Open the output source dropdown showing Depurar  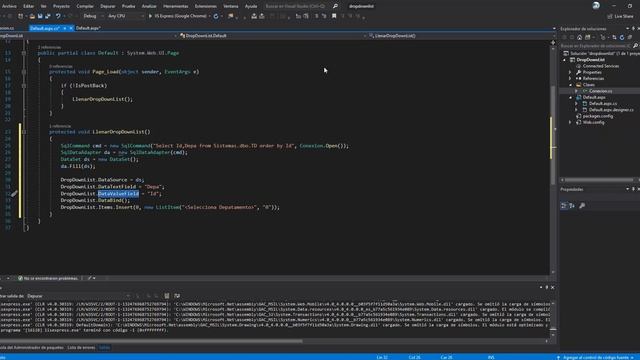pos(78,296)
